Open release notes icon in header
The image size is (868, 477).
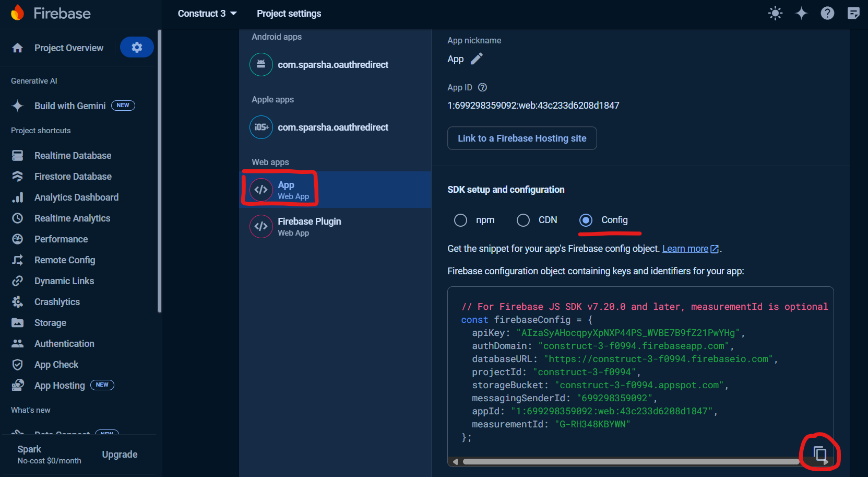point(853,14)
